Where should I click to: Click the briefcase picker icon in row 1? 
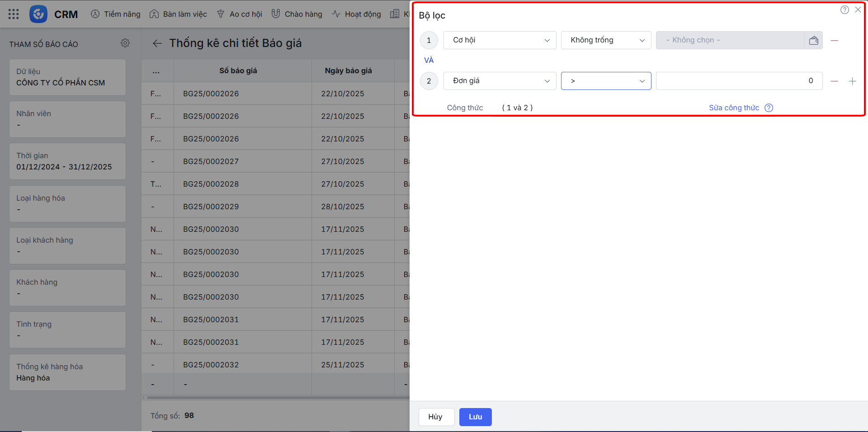[x=813, y=40]
